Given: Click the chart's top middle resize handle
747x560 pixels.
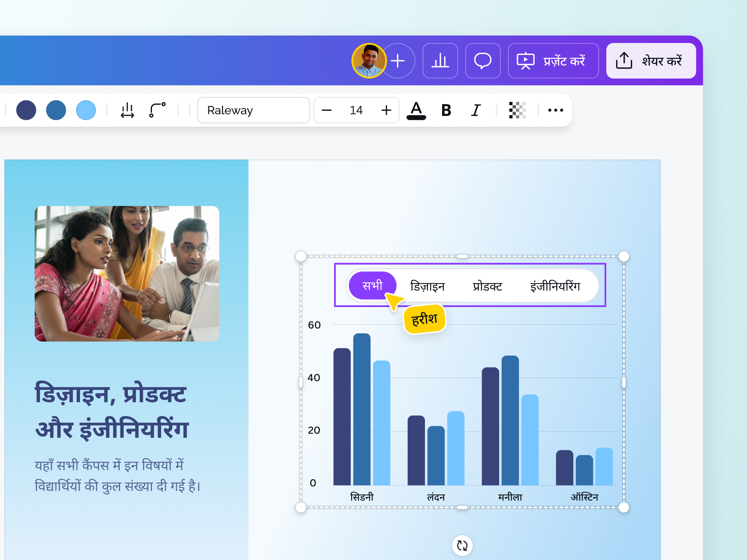Looking at the screenshot, I should pyautogui.click(x=462, y=256).
